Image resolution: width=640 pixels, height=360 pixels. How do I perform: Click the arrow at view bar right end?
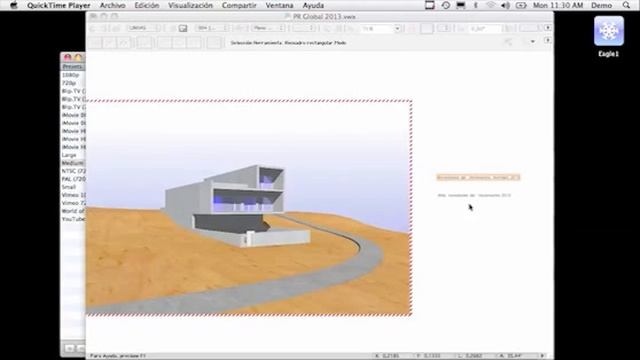[548, 28]
